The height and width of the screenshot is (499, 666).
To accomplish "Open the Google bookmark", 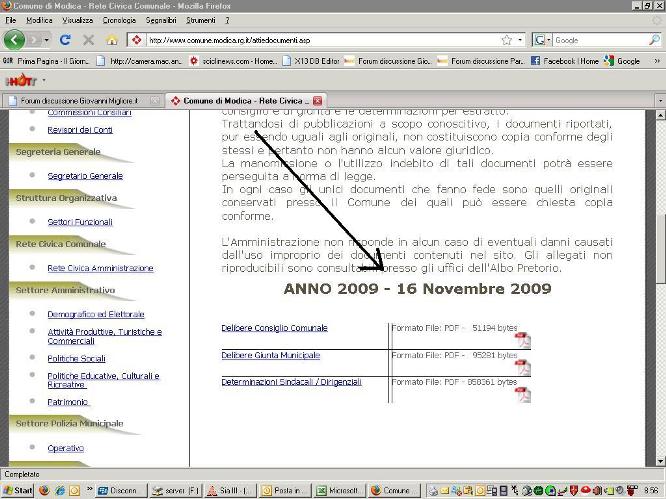I will [x=622, y=61].
